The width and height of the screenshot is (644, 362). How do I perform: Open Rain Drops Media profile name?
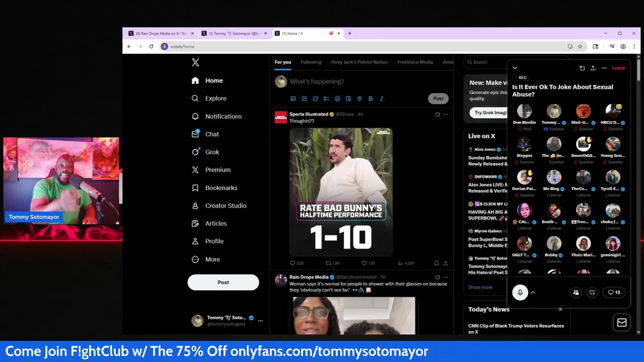[308, 277]
